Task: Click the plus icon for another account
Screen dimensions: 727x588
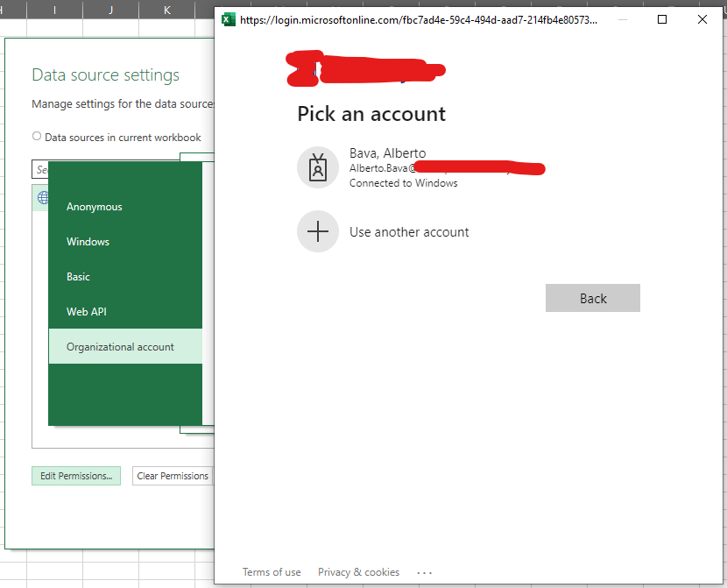Action: (318, 231)
